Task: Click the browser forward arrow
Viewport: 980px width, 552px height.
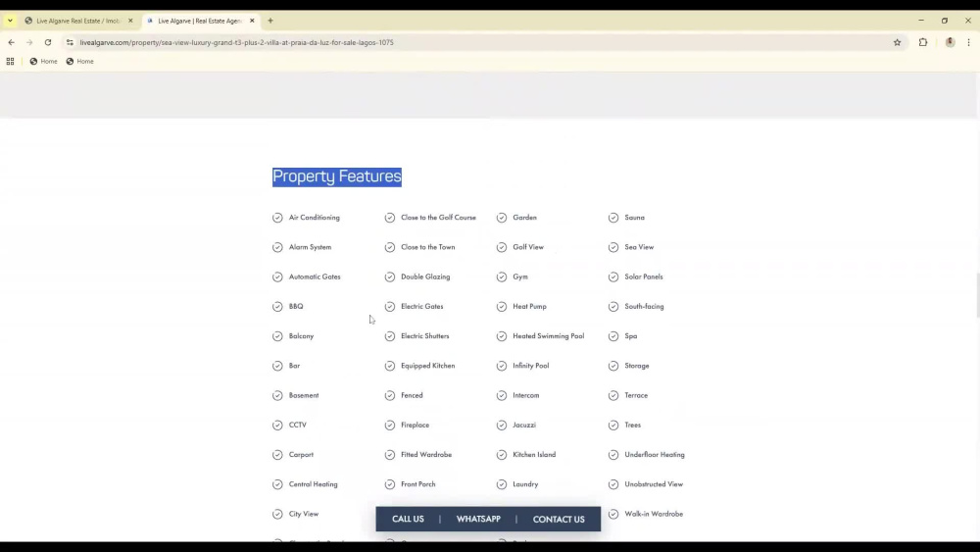Action: point(29,42)
